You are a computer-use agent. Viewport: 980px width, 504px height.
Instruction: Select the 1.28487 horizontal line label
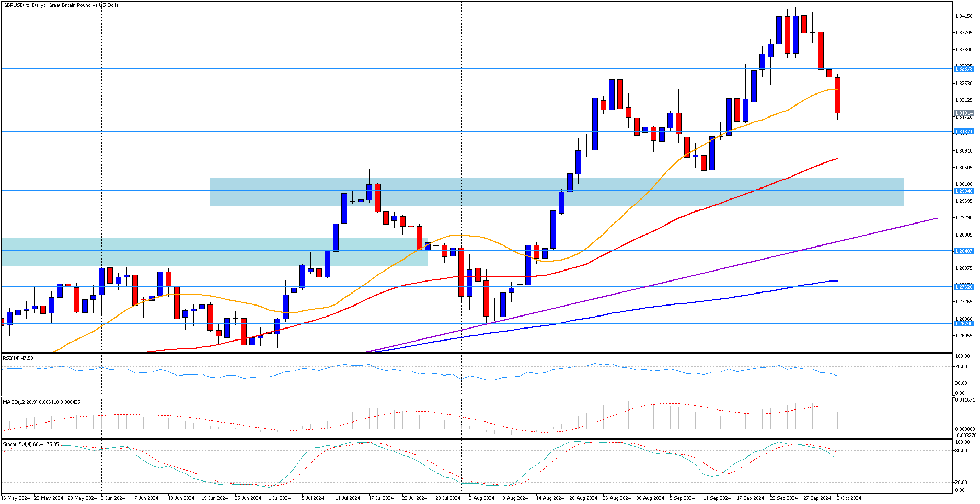[963, 251]
